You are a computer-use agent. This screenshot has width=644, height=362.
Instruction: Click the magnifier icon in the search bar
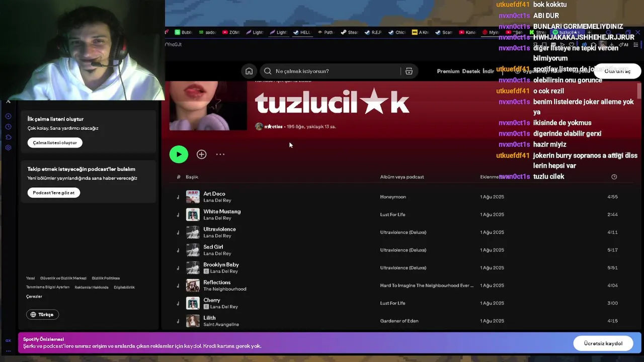point(268,71)
